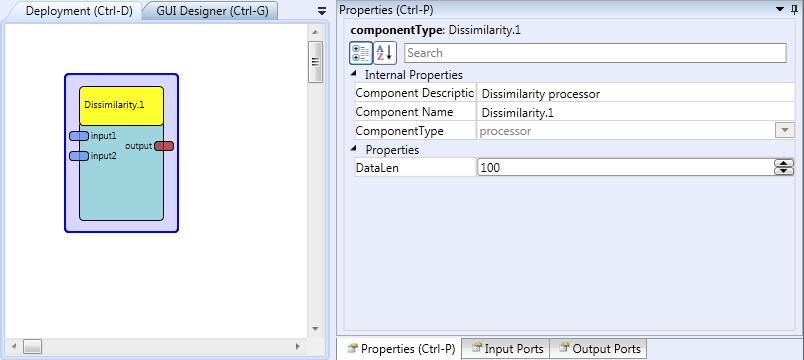Sort properties alphabetically
Image resolution: width=804 pixels, height=360 pixels.
pyautogui.click(x=385, y=53)
